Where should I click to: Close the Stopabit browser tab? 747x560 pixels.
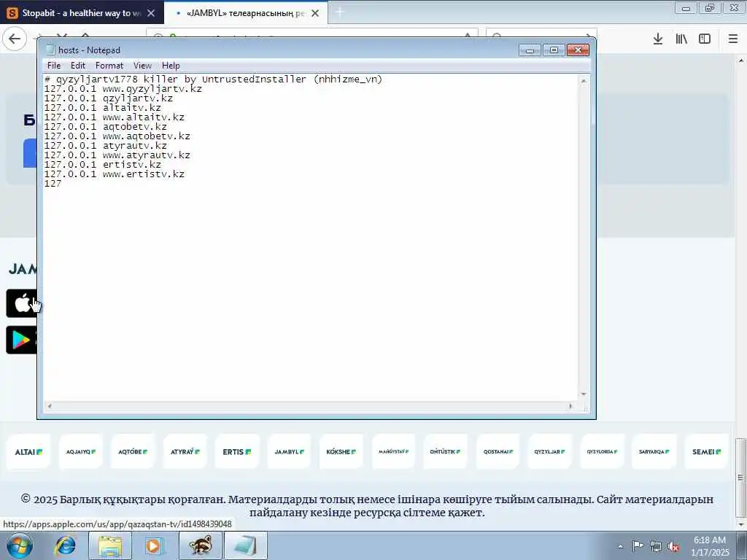point(151,13)
